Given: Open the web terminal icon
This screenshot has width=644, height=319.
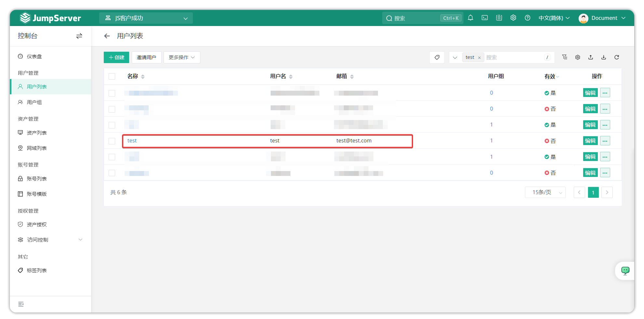Looking at the screenshot, I should click(485, 18).
